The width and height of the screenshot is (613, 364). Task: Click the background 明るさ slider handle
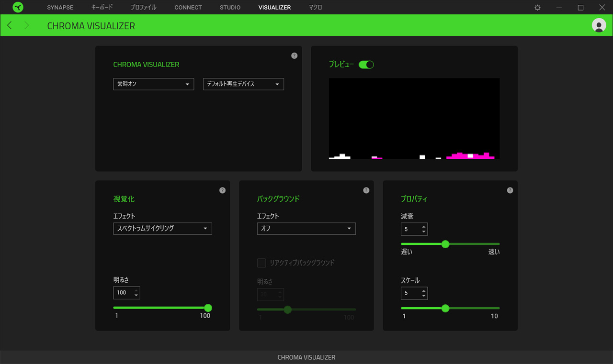point(287,309)
